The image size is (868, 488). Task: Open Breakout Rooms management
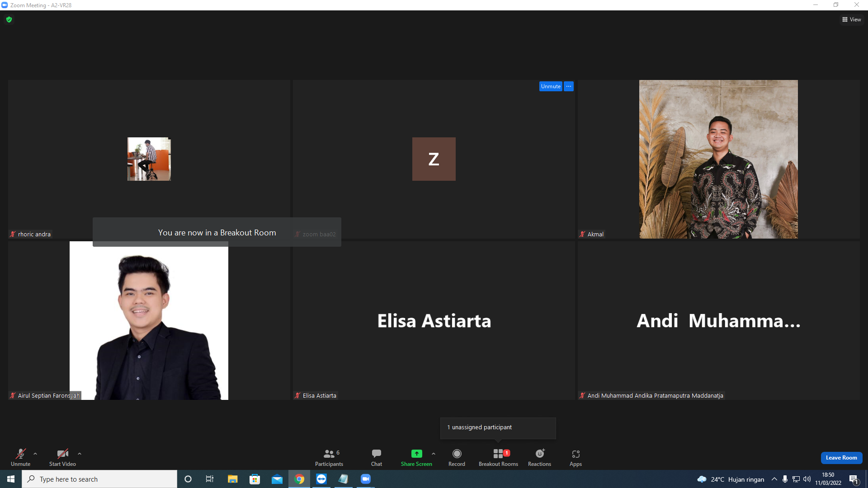pos(498,457)
